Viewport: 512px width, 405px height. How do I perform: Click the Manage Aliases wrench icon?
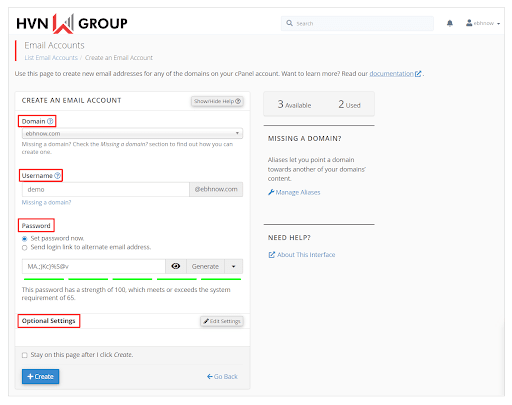[x=271, y=192]
